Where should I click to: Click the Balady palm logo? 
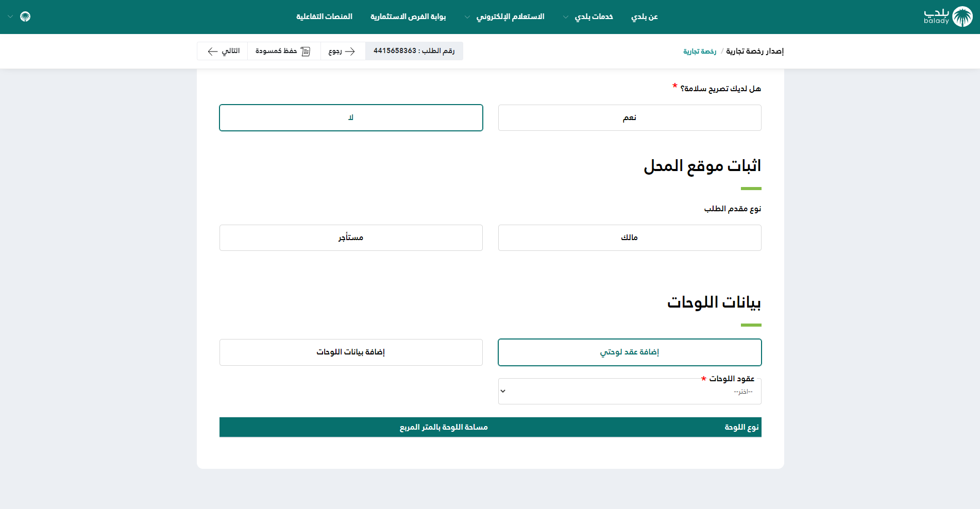click(x=961, y=16)
